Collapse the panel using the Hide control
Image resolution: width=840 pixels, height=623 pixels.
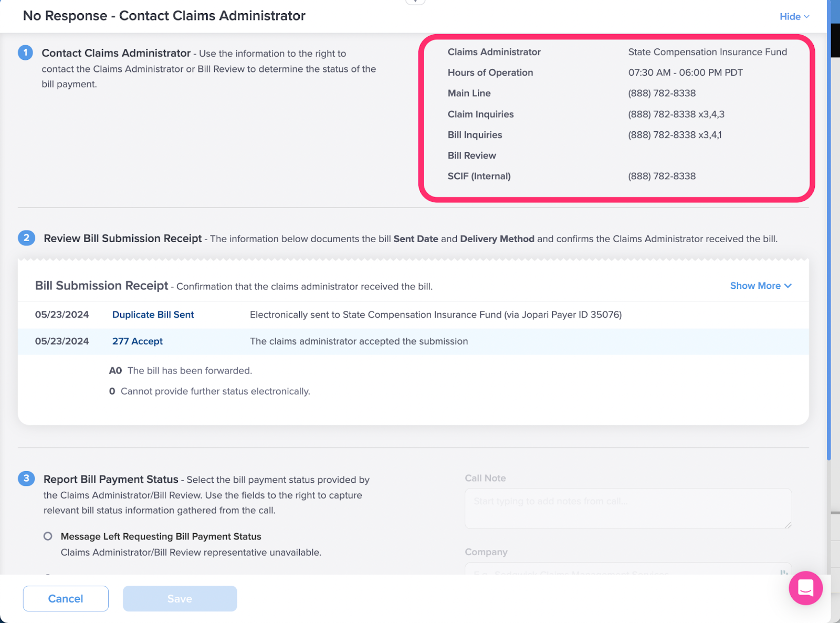tap(790, 16)
